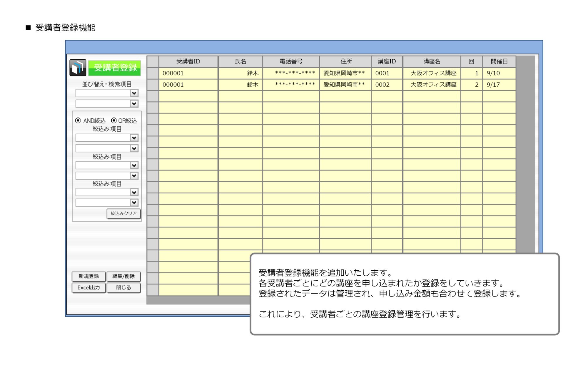Viewport: 588px width, 365px height.
Task: Click the 講座名 column header
Action: point(432,61)
